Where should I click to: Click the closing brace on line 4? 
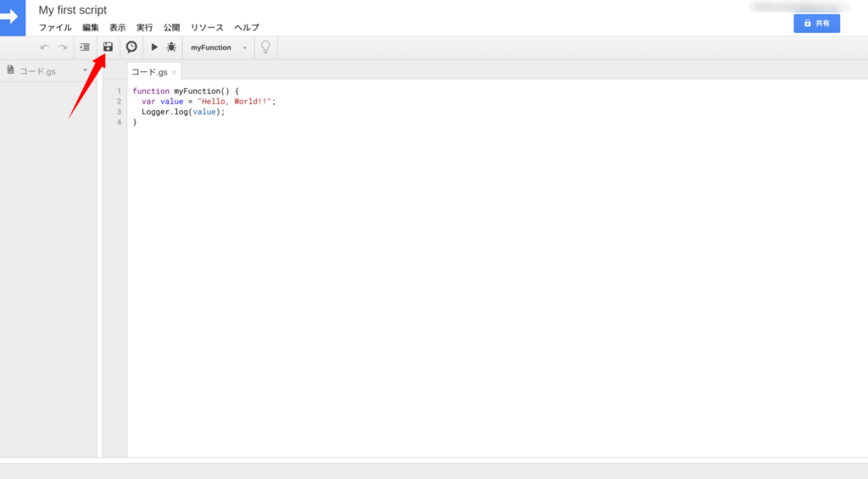(x=135, y=122)
